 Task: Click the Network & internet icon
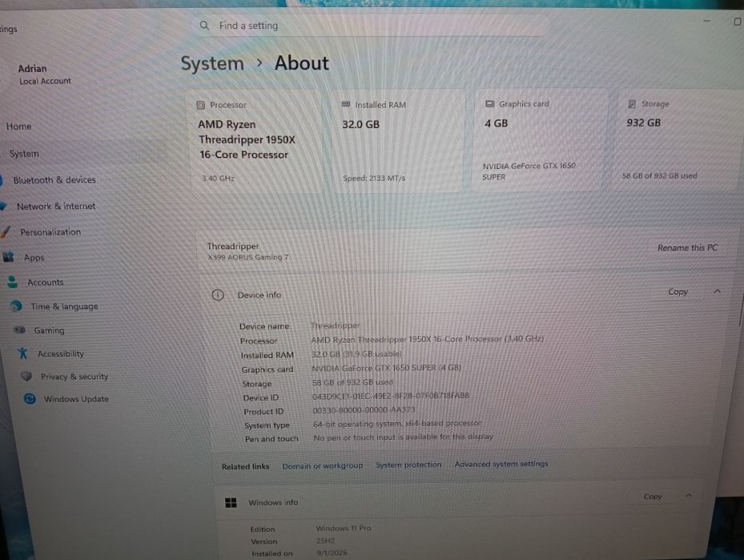tap(3, 206)
